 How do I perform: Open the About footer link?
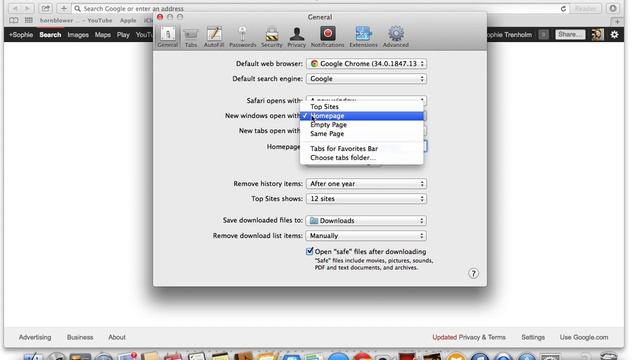click(x=117, y=337)
